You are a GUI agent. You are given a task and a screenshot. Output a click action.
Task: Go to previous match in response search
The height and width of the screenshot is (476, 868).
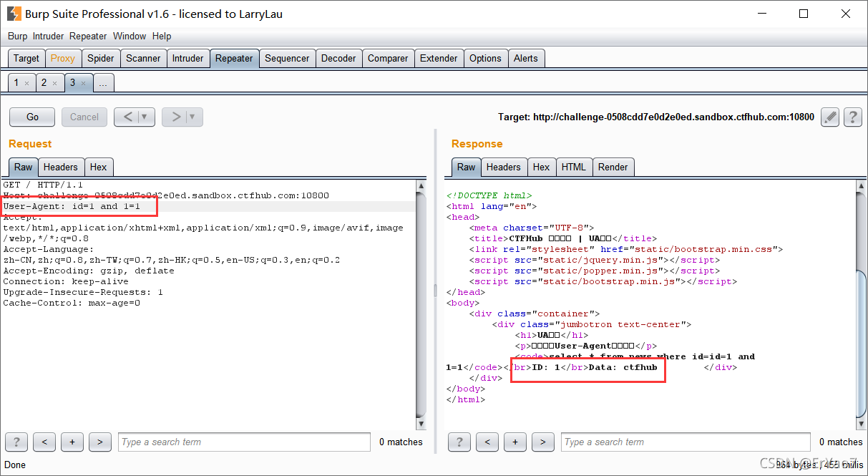coord(487,442)
